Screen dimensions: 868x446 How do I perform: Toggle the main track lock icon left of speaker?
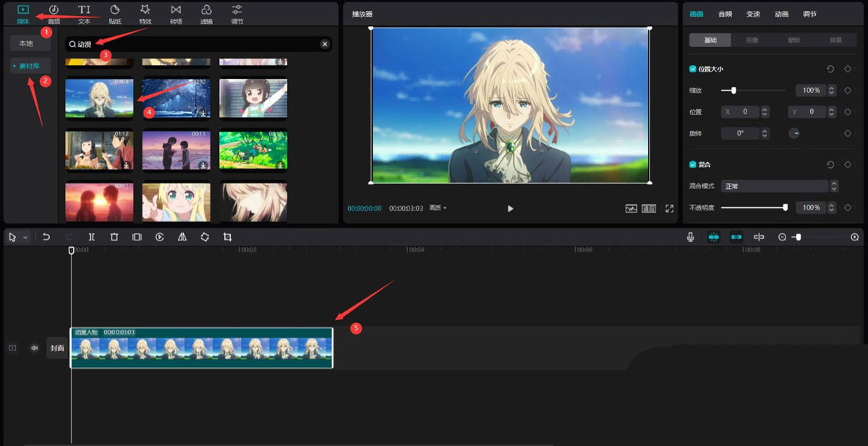click(12, 348)
